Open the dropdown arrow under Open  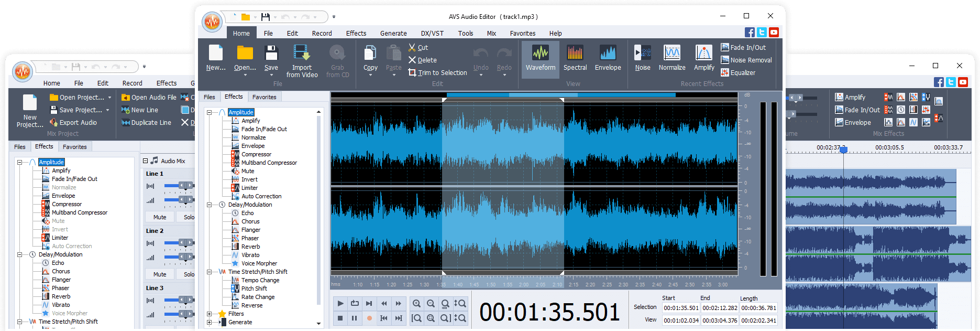tap(245, 75)
